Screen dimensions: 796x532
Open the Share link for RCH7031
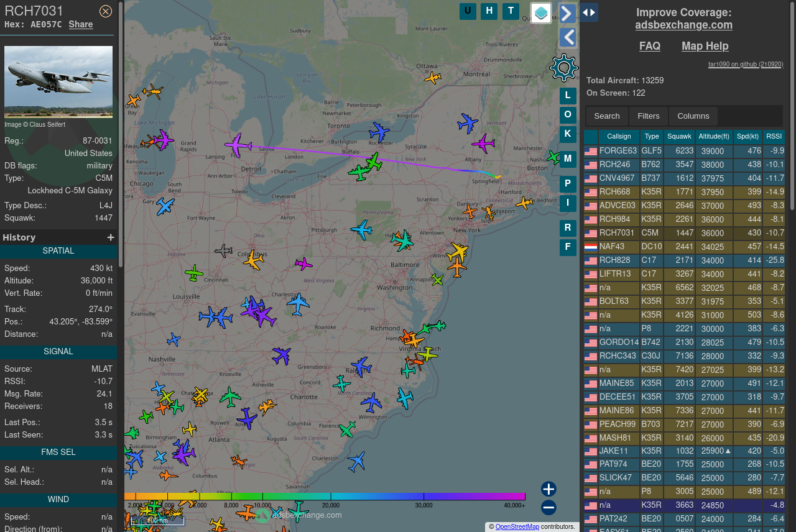click(x=81, y=24)
